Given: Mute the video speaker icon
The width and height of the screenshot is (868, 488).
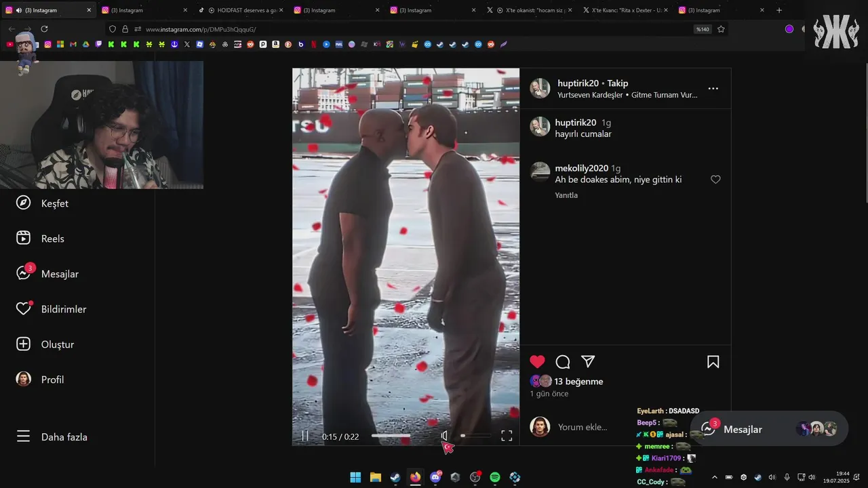Looking at the screenshot, I should pos(445,436).
